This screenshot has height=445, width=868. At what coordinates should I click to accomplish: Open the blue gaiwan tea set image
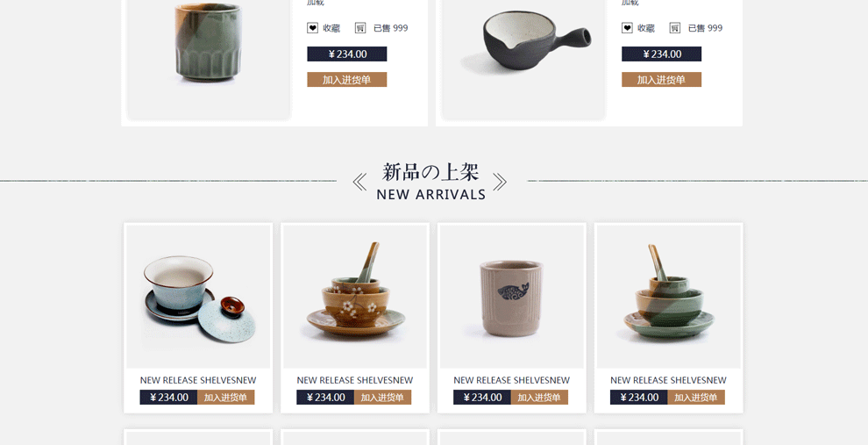198,297
